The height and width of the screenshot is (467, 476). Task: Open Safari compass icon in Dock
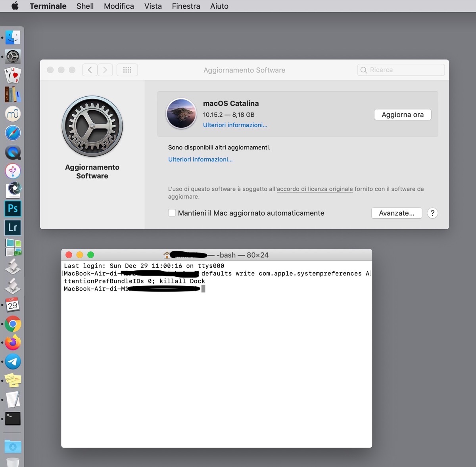(13, 133)
